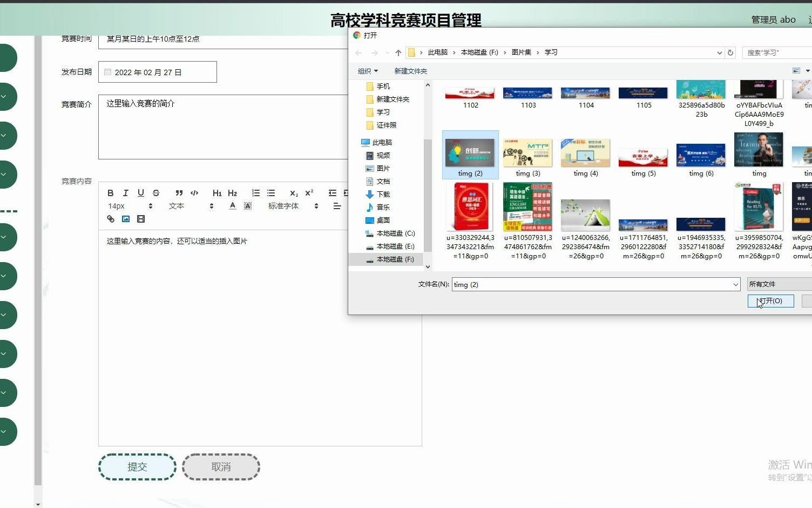
Task: Apply Heading 1 style in the editor
Action: pos(217,193)
